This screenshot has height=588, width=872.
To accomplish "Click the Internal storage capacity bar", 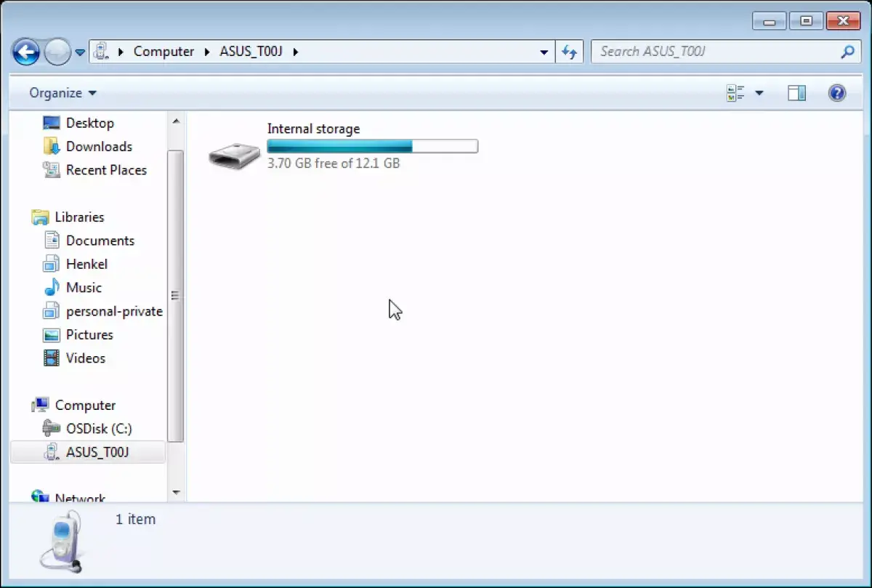I will tap(372, 146).
